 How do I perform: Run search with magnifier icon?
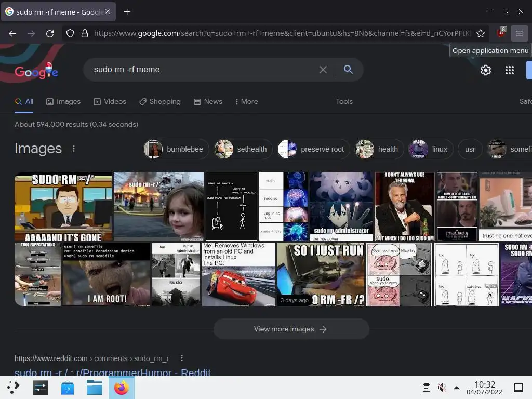coord(348,70)
